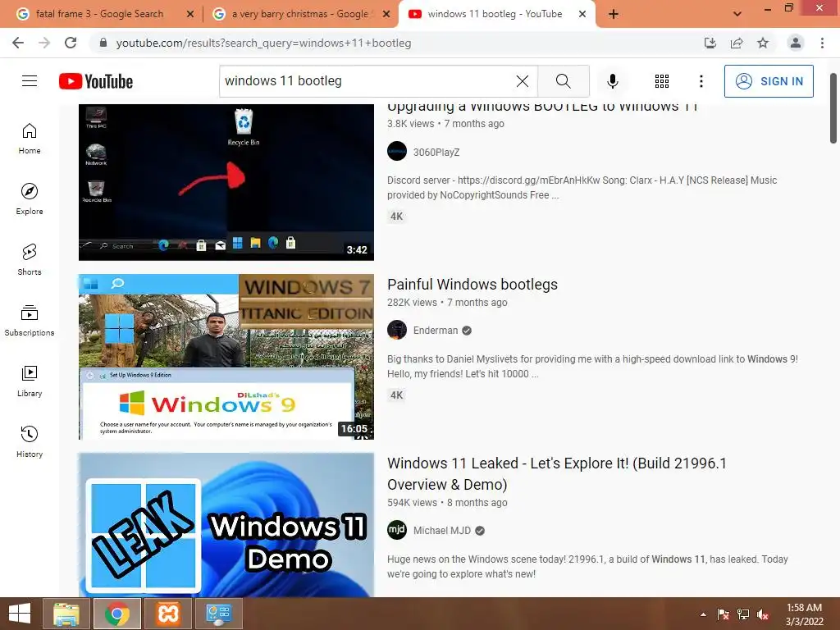The width and height of the screenshot is (840, 630).
Task: Click the taskbar clock 1:58 AM
Action: click(804, 614)
